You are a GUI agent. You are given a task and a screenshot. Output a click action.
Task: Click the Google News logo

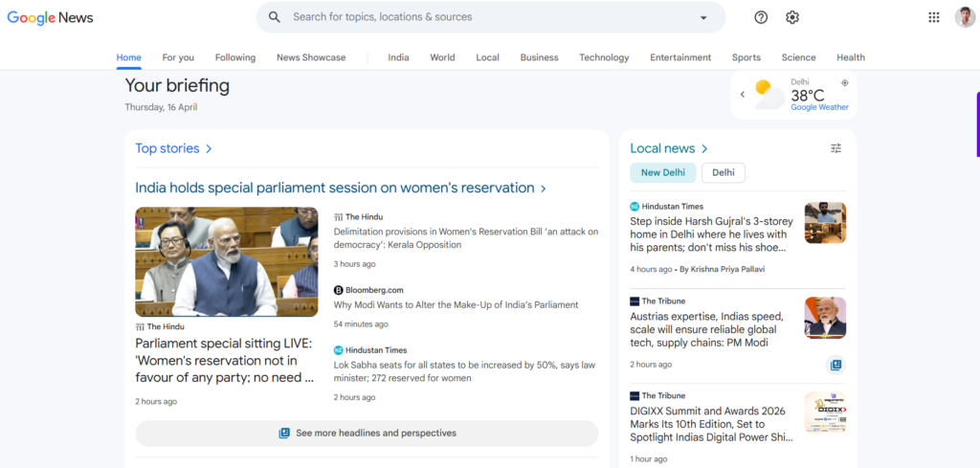point(50,17)
